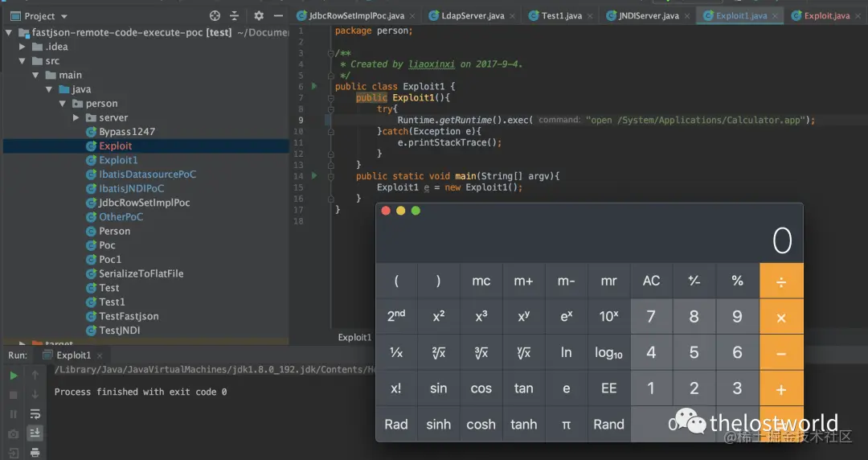Click the percent key in Calculator
Viewport: 868px width, 460px height.
[737, 281]
